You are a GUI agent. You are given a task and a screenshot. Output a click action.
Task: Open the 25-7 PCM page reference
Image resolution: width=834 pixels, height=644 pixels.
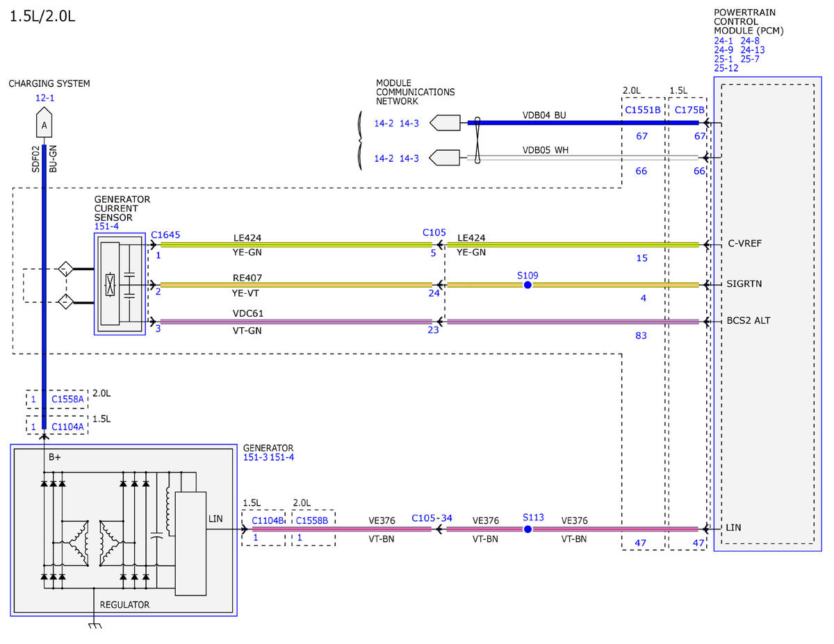[751, 59]
